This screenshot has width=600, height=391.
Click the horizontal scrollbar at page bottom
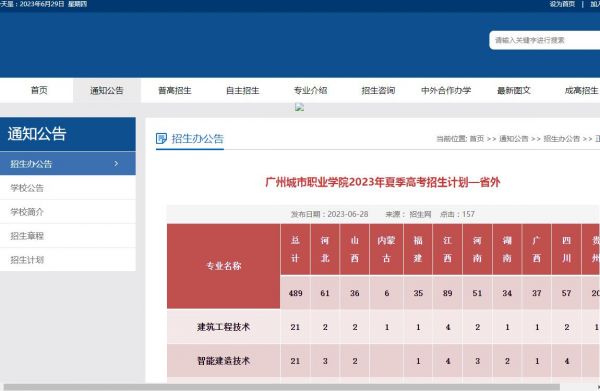(x=281, y=387)
